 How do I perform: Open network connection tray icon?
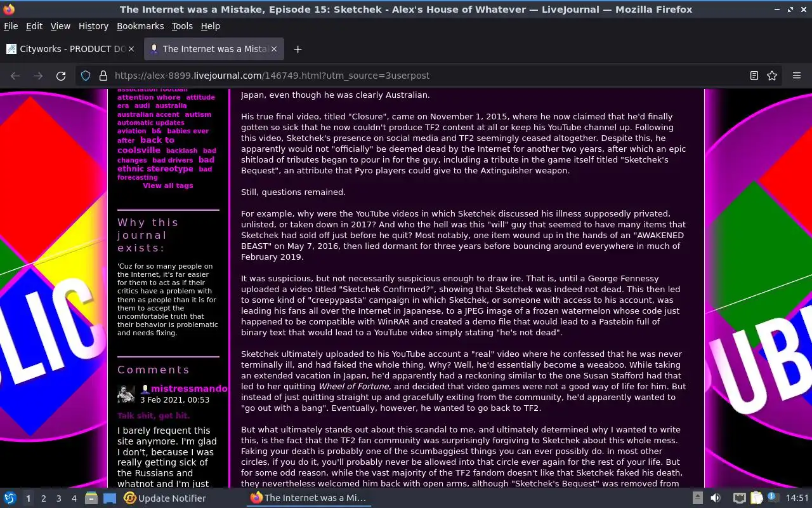point(739,498)
